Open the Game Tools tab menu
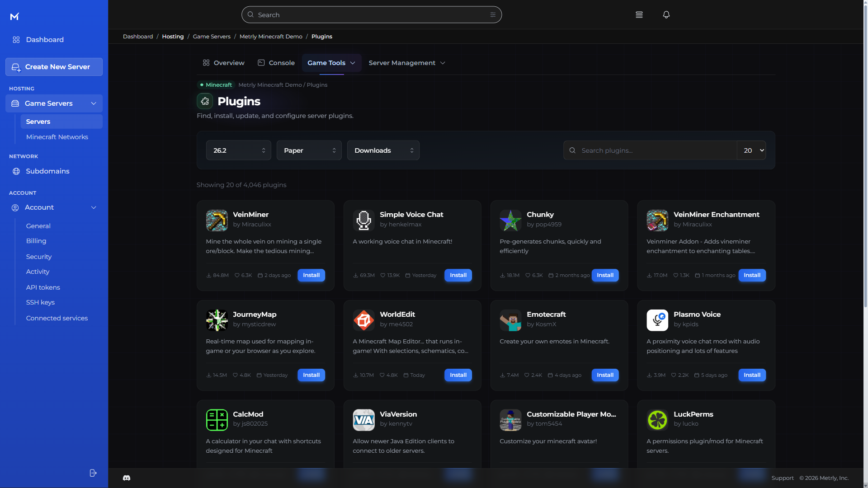Screen dimensions: 868x488 [x=331, y=63]
